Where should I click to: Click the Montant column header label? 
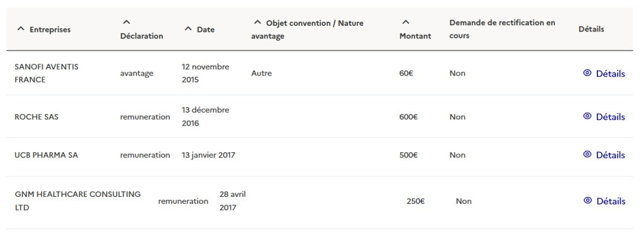(x=415, y=36)
